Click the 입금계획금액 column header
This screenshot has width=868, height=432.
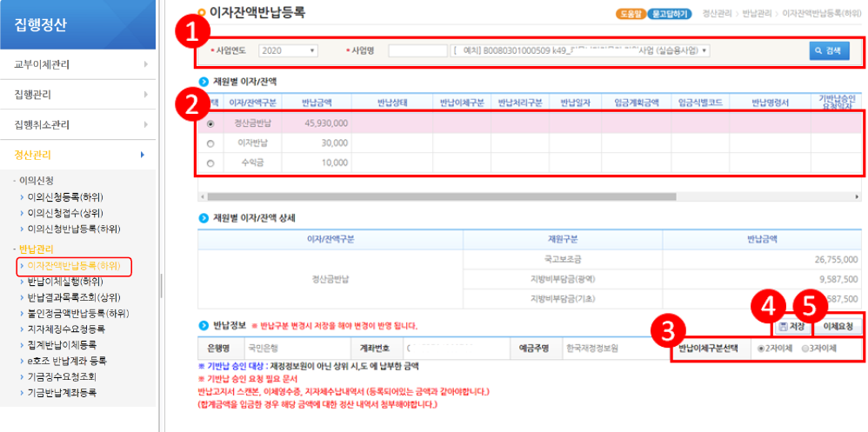(x=637, y=103)
